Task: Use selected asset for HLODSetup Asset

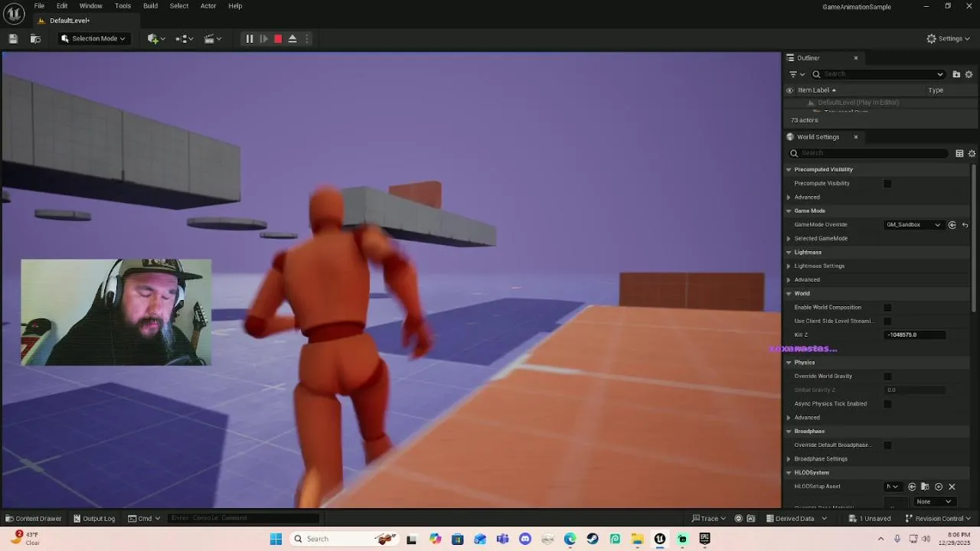Action: [x=912, y=487]
